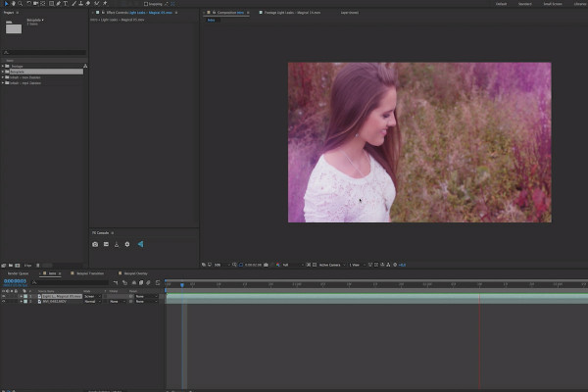Select the Clone Stamp tool
The height and width of the screenshot is (392, 588).
tap(80, 3)
